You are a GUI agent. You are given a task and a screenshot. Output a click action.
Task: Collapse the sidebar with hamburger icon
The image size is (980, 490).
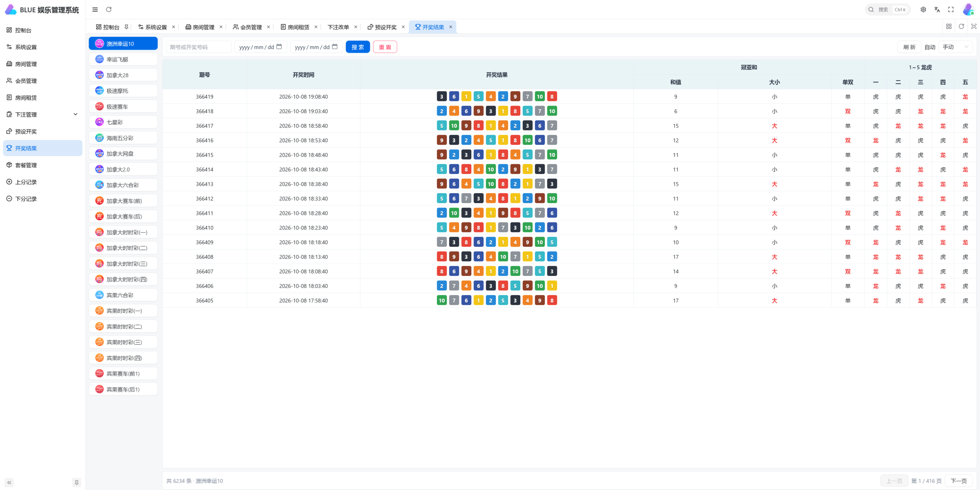tap(95, 10)
